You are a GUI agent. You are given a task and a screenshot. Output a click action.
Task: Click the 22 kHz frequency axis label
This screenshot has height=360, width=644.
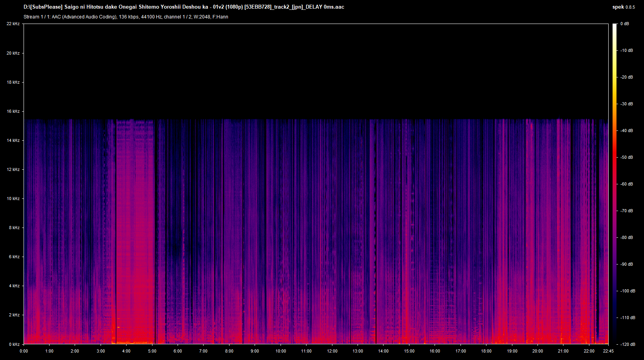click(x=13, y=24)
